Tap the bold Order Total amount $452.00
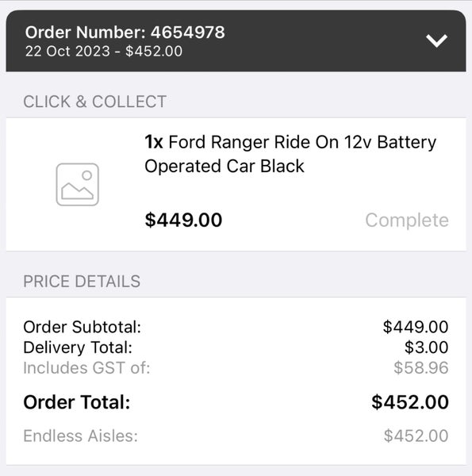This screenshot has width=472, height=476. click(410, 402)
